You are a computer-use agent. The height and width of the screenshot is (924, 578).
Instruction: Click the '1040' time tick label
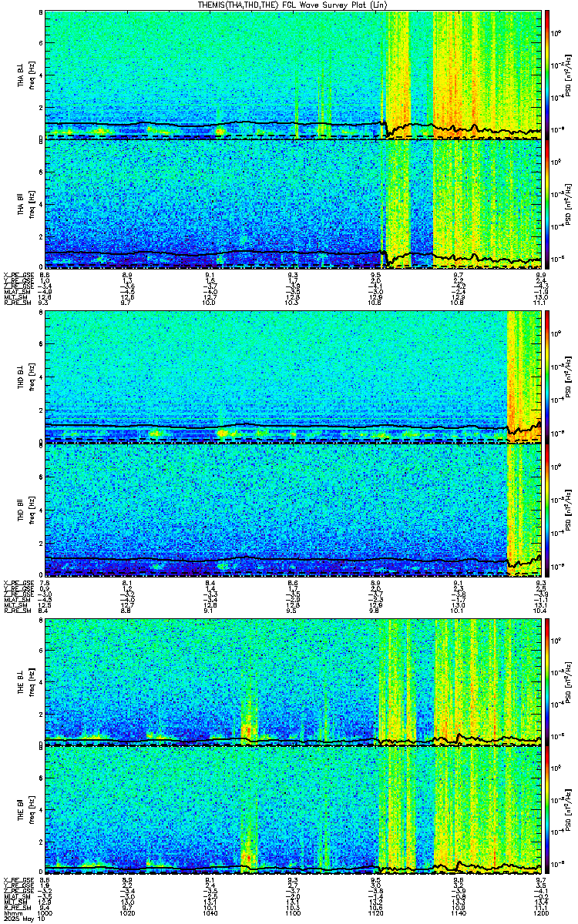click(x=210, y=913)
